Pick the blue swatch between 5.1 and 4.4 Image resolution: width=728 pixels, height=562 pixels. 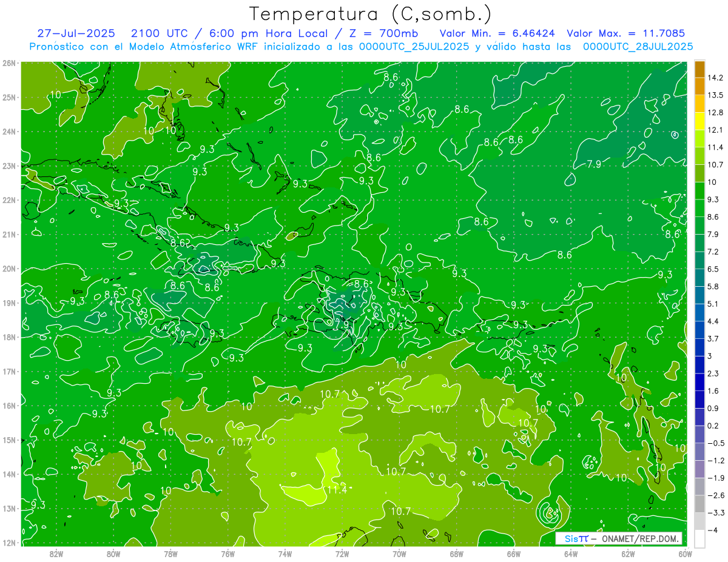(x=699, y=312)
